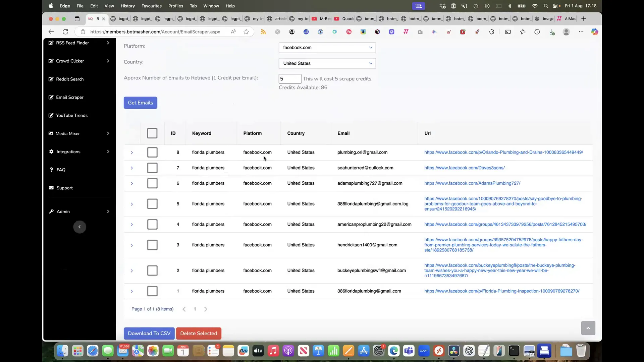
Task: Check the box for row ID 8
Action: (152, 152)
